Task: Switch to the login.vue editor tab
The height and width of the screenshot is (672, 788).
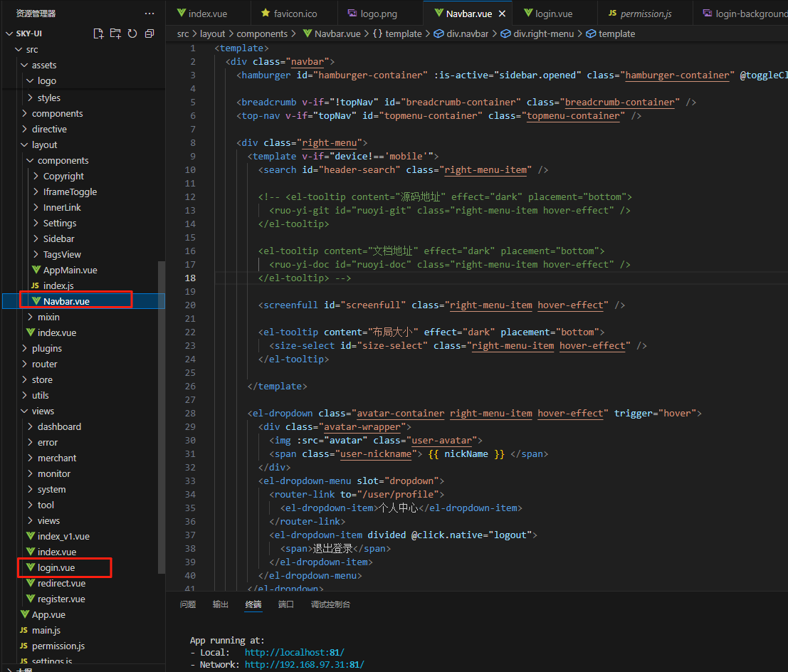Action: pos(548,14)
